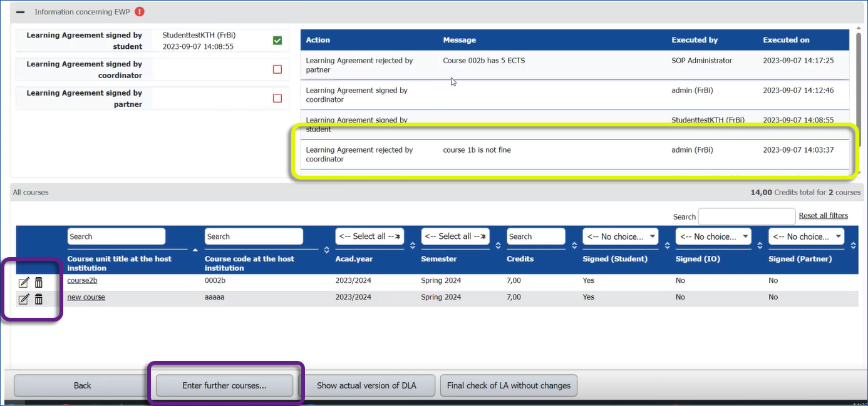
Task: Check Learning Agreement signed by partner box
Action: [277, 98]
